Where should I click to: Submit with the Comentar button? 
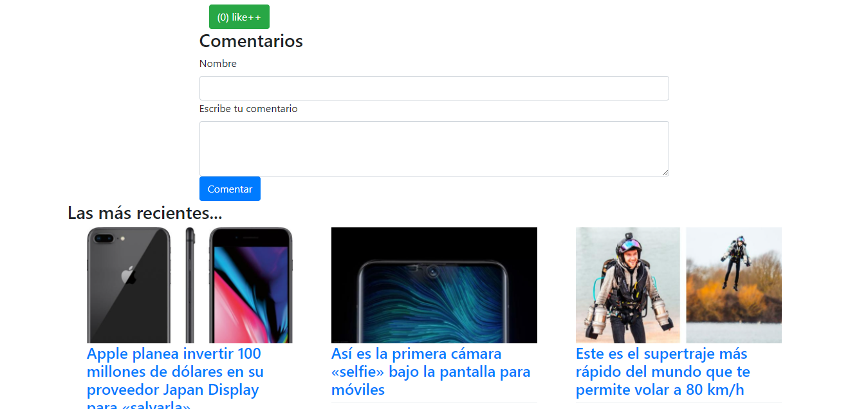click(x=230, y=189)
